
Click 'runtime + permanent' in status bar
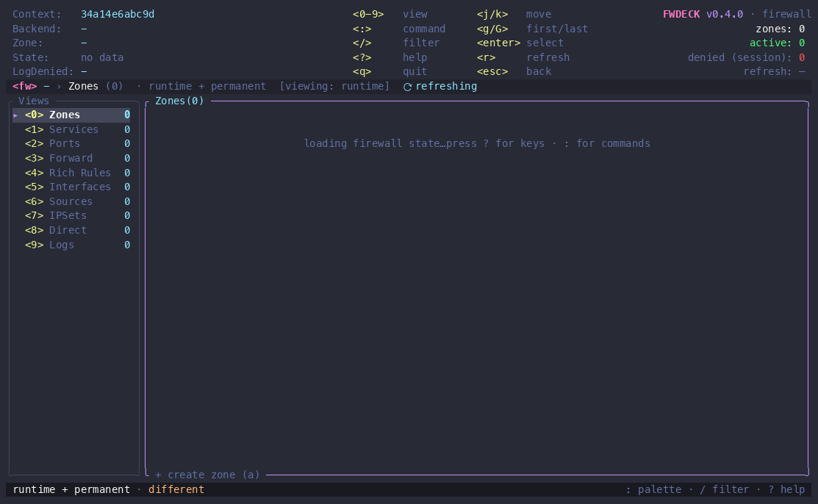[71, 489]
